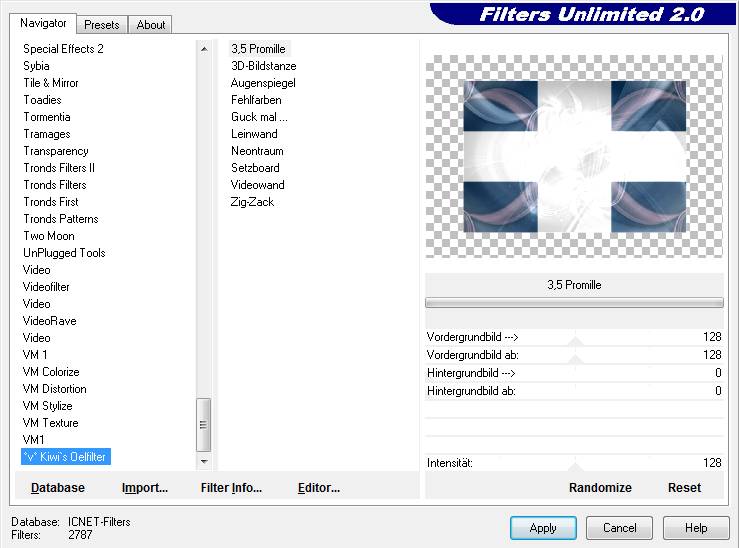Adjust the Intensität slider

(x=575, y=463)
